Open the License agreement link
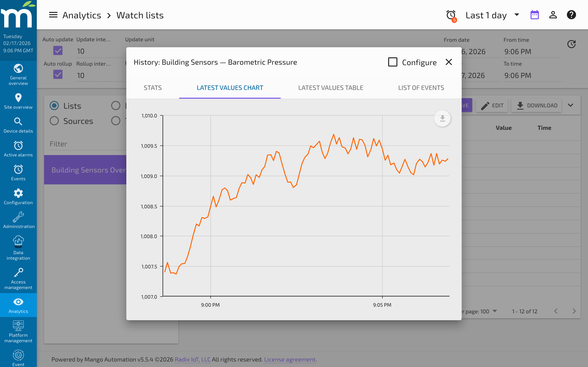 tap(290, 359)
